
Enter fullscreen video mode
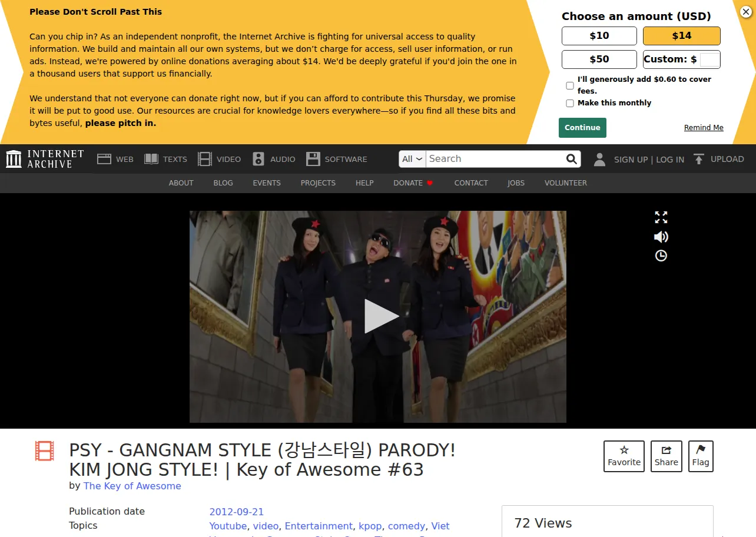[x=661, y=217]
